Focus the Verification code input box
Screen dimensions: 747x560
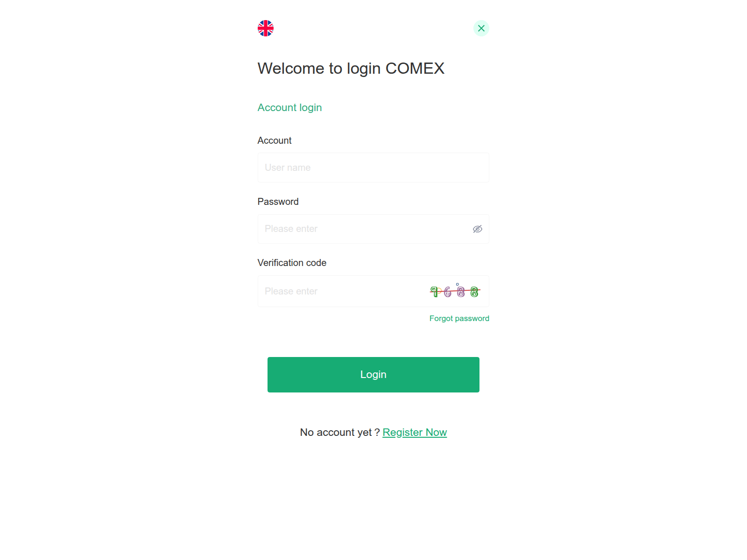click(343, 291)
